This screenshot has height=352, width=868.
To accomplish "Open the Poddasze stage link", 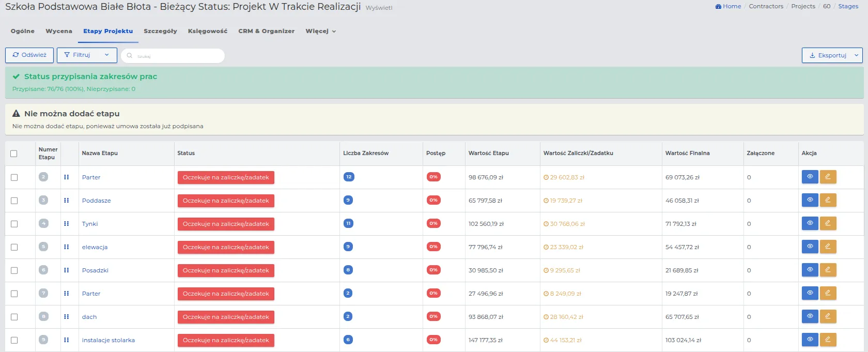I will (x=96, y=201).
